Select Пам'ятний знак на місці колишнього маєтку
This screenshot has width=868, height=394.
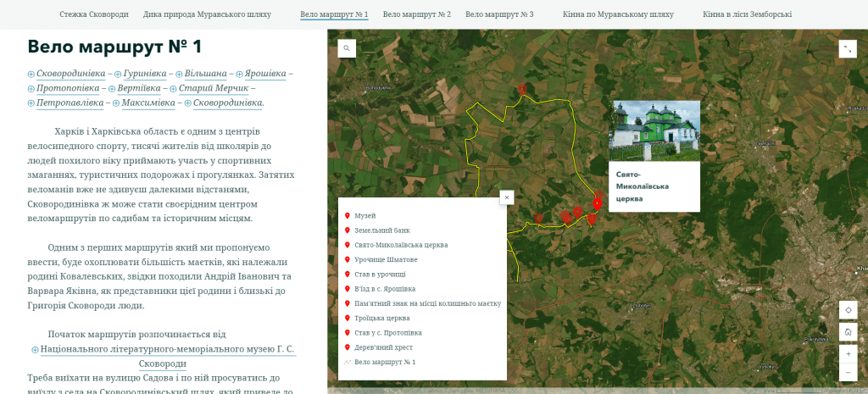(x=428, y=304)
